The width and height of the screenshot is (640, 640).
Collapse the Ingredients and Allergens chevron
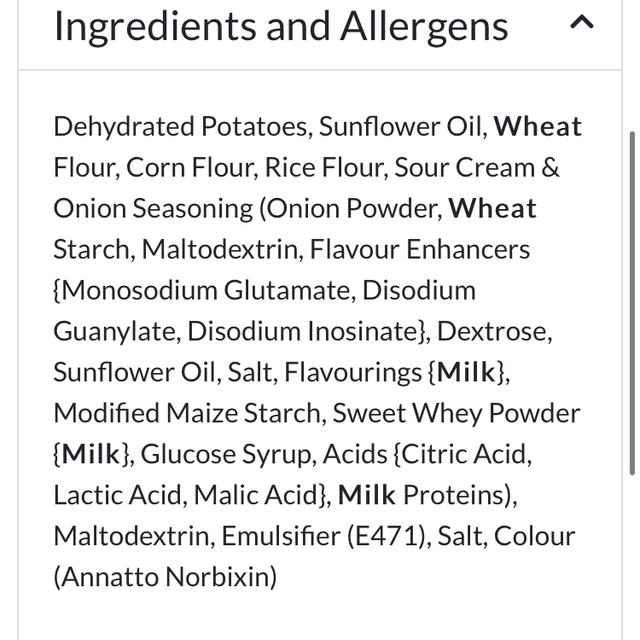pyautogui.click(x=581, y=24)
